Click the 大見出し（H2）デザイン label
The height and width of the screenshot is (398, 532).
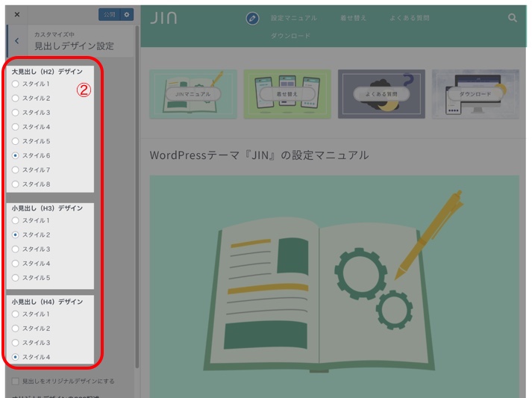point(47,72)
